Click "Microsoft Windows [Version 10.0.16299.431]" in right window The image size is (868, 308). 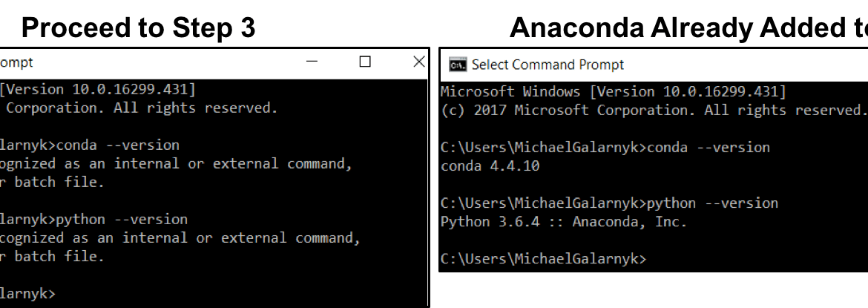point(614,91)
